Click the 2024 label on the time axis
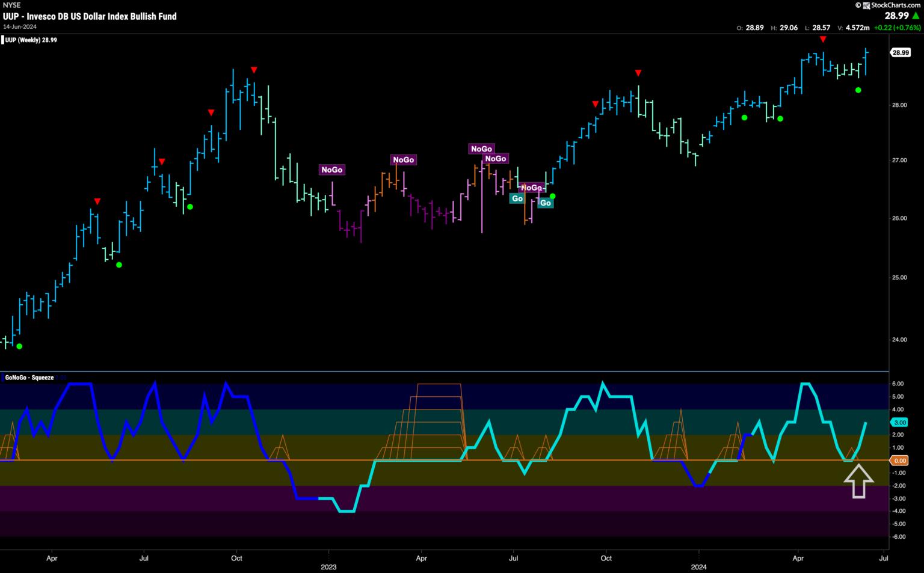This screenshot has height=573, width=924. pyautogui.click(x=698, y=567)
